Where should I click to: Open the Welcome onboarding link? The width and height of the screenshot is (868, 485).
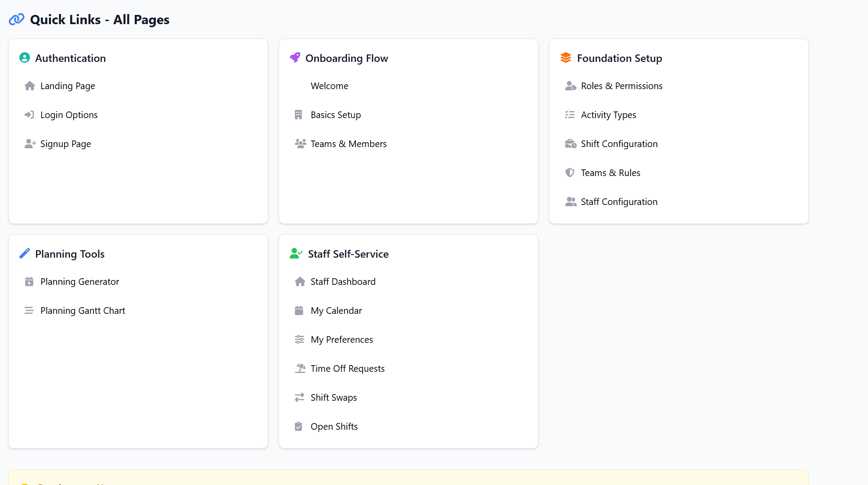(x=329, y=86)
